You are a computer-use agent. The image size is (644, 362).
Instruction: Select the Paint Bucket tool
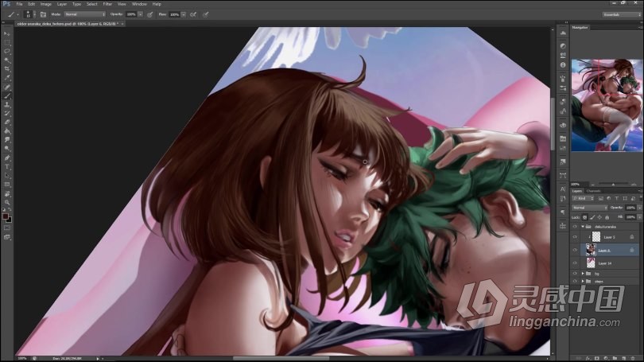[7, 131]
